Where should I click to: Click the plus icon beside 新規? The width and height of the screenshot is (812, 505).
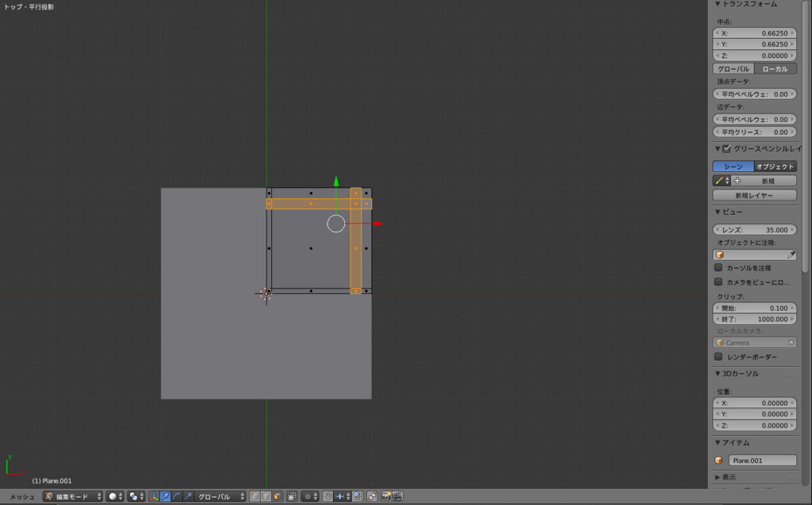(x=737, y=181)
